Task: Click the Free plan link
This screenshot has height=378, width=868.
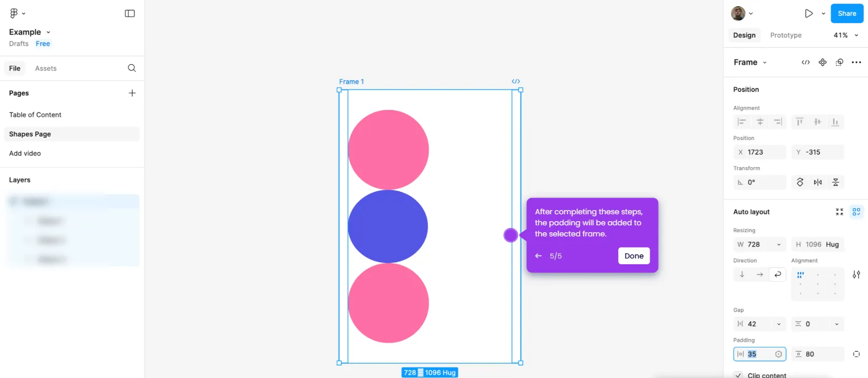Action: (43, 44)
